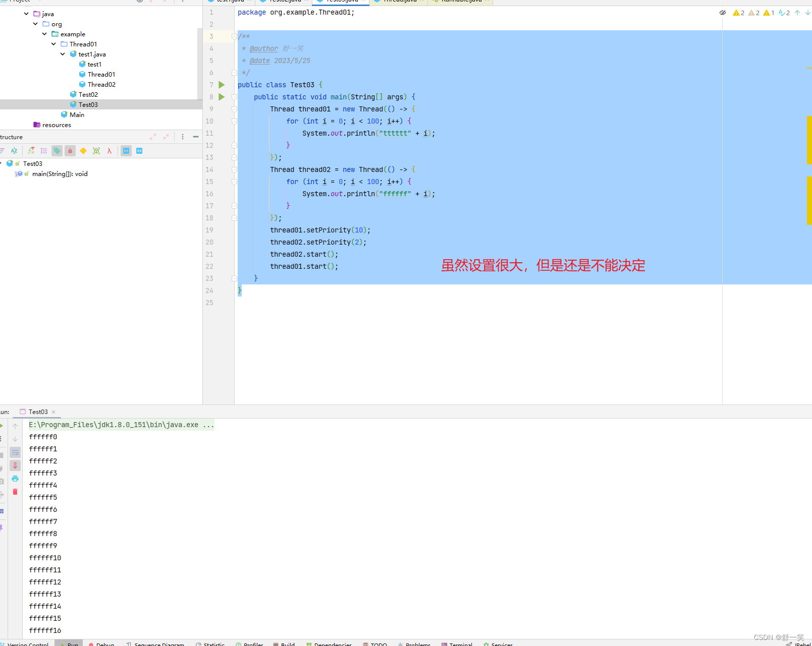Go to previous highlighted error arrow

[797, 13]
